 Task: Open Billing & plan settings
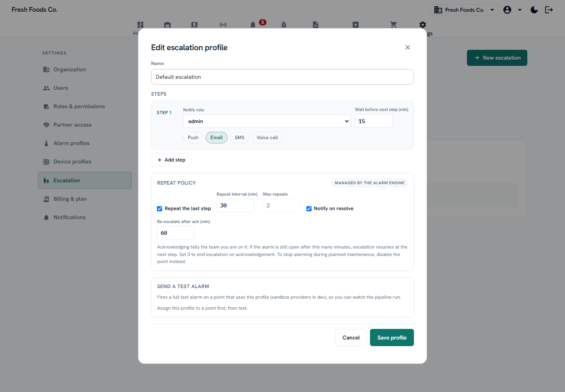click(x=85, y=199)
